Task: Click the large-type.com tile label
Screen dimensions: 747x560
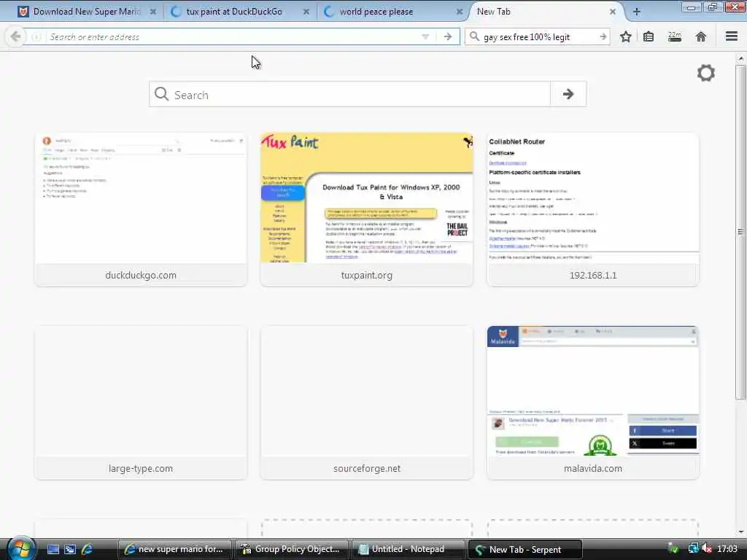Action: (141, 469)
